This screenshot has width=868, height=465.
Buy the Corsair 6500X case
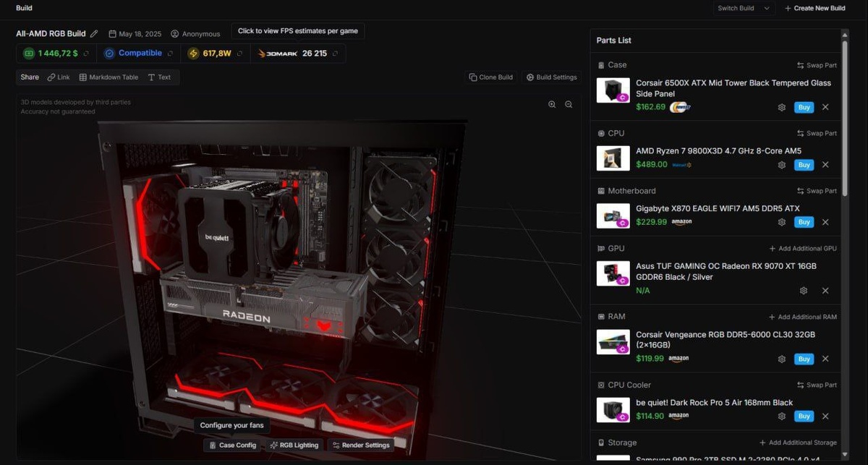click(804, 107)
